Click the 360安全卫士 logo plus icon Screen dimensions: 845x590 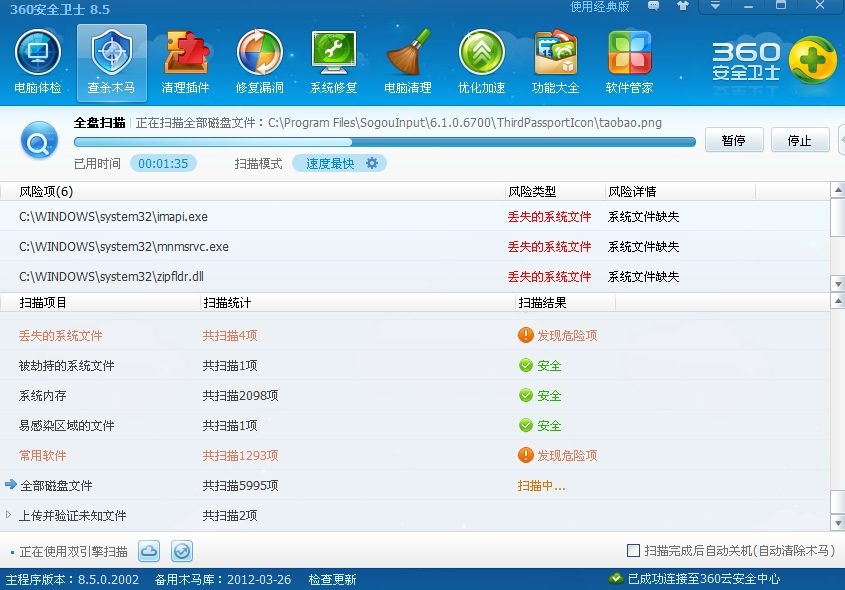tap(812, 60)
